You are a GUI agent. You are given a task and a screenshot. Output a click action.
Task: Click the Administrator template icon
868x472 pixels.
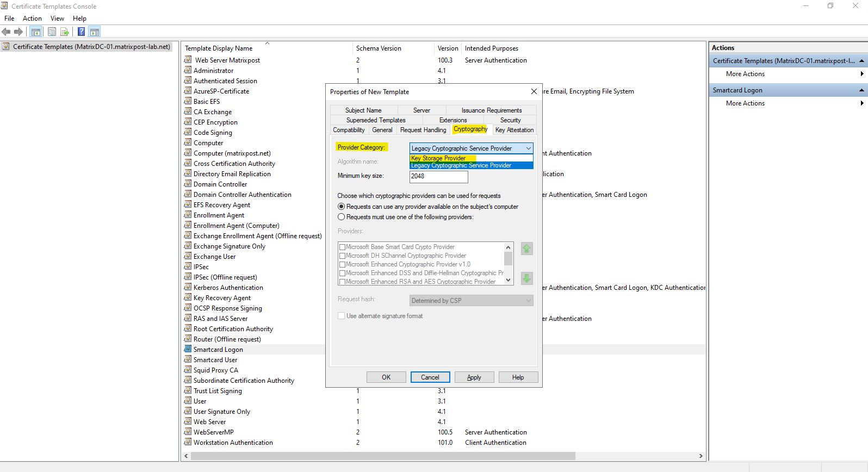pos(188,70)
